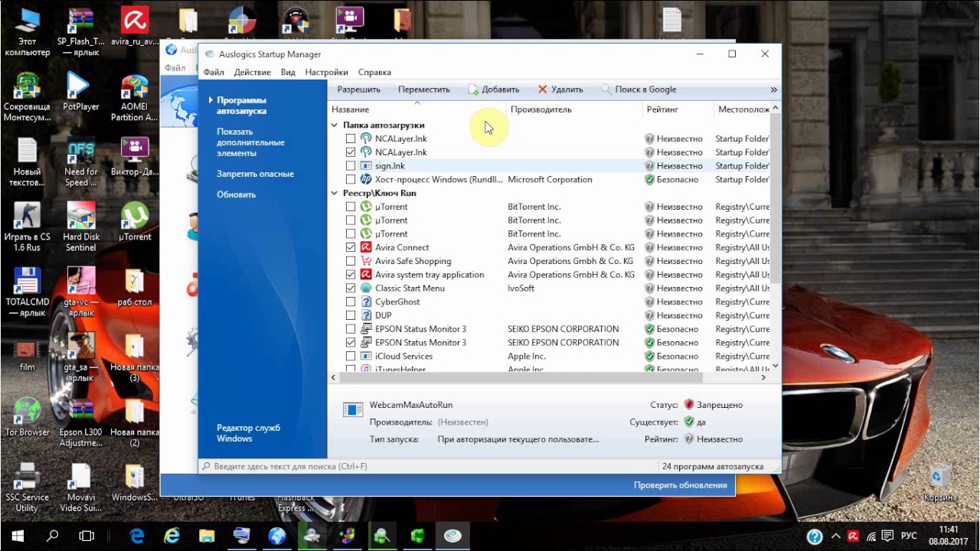
Task: Open File Explorer from the taskbar
Action: point(207,536)
